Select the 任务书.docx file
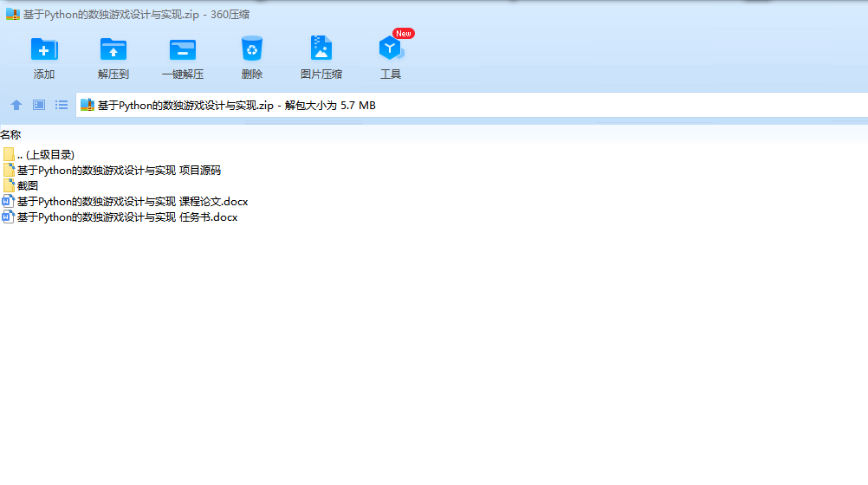This screenshot has width=868, height=485. tap(120, 217)
